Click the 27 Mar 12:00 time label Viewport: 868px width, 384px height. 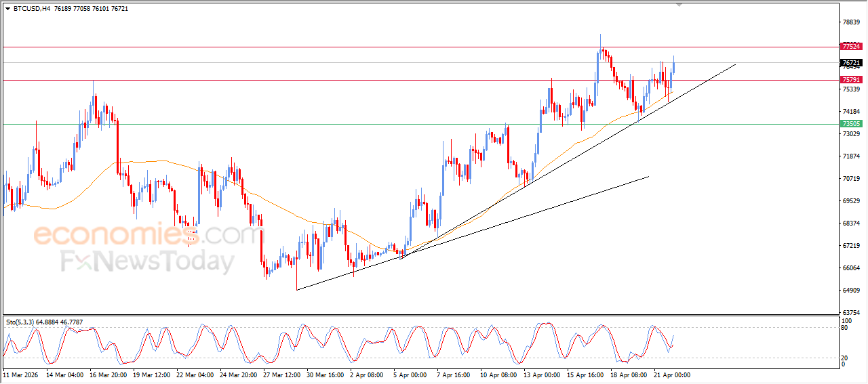point(283,375)
